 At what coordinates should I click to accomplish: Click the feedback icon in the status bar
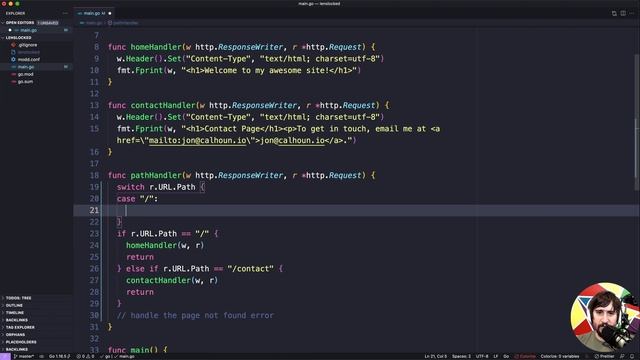[622, 357]
